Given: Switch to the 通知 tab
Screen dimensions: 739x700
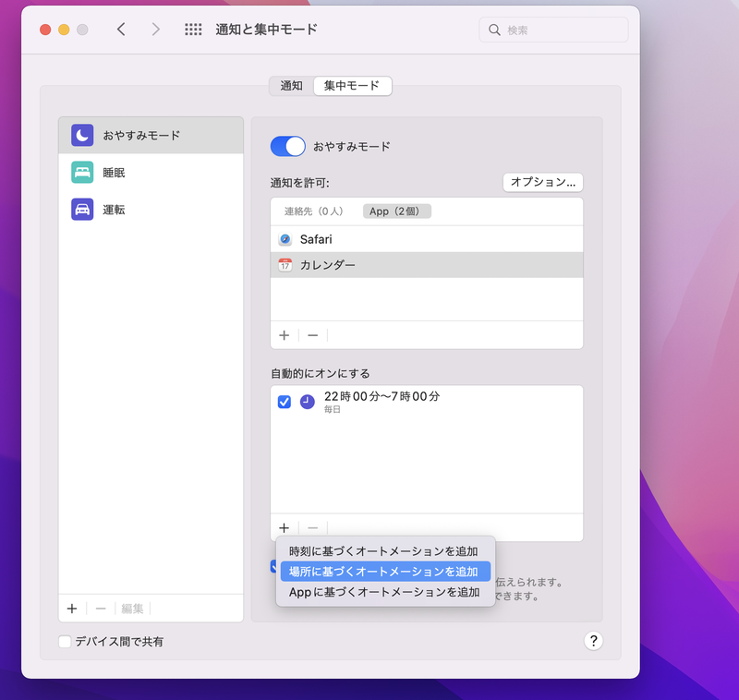Looking at the screenshot, I should pyautogui.click(x=291, y=85).
